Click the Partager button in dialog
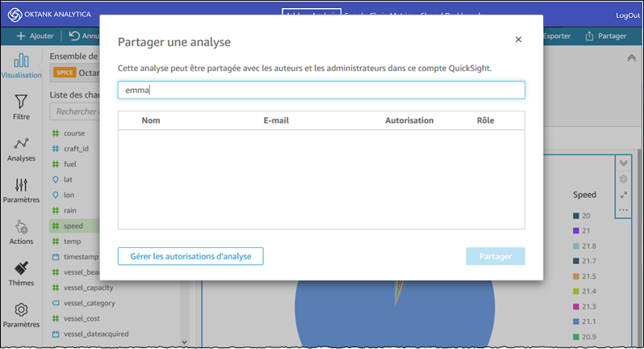 pyautogui.click(x=496, y=256)
